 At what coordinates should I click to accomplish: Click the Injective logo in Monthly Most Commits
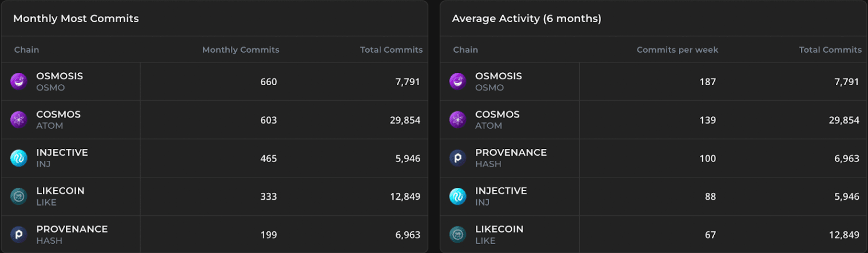[19, 158]
